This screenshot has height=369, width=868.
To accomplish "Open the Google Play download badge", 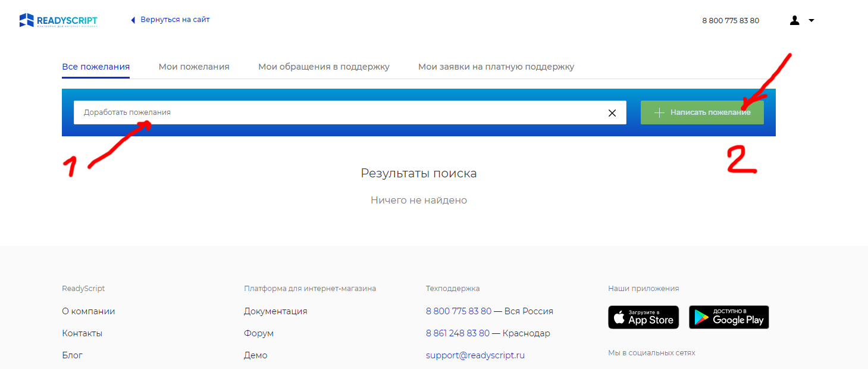I will tap(729, 317).
